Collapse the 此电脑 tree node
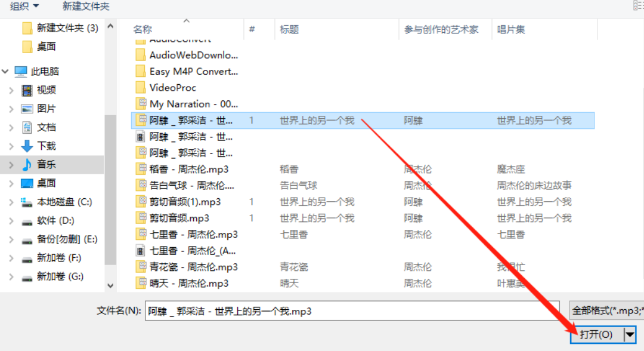The image size is (644, 351). tap(5, 72)
